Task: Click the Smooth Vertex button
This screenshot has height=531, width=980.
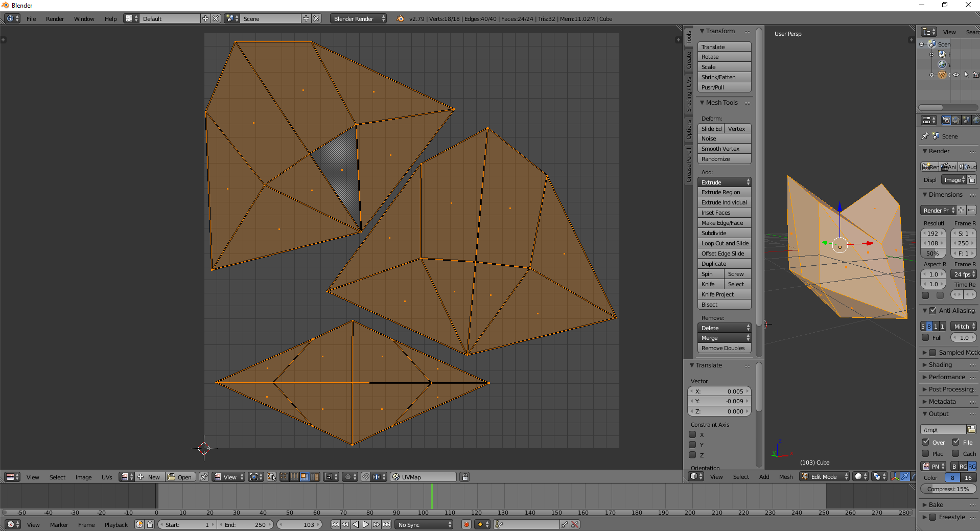Action: [x=725, y=149]
